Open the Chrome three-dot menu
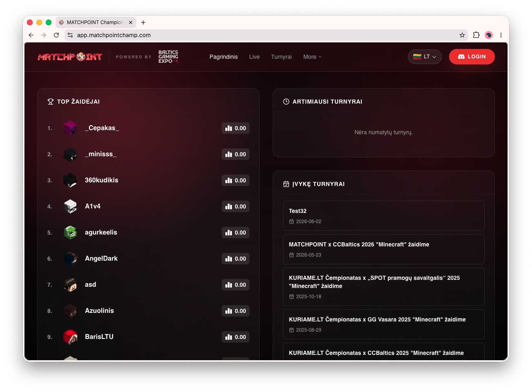Image resolution: width=532 pixels, height=392 pixels. pyautogui.click(x=501, y=35)
